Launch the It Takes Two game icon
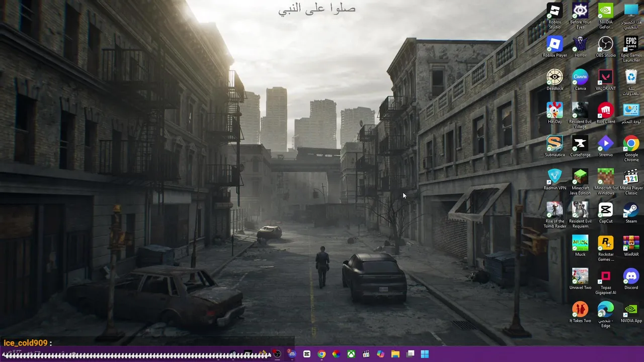Screen dimensions: 644x362 [x=580, y=312]
